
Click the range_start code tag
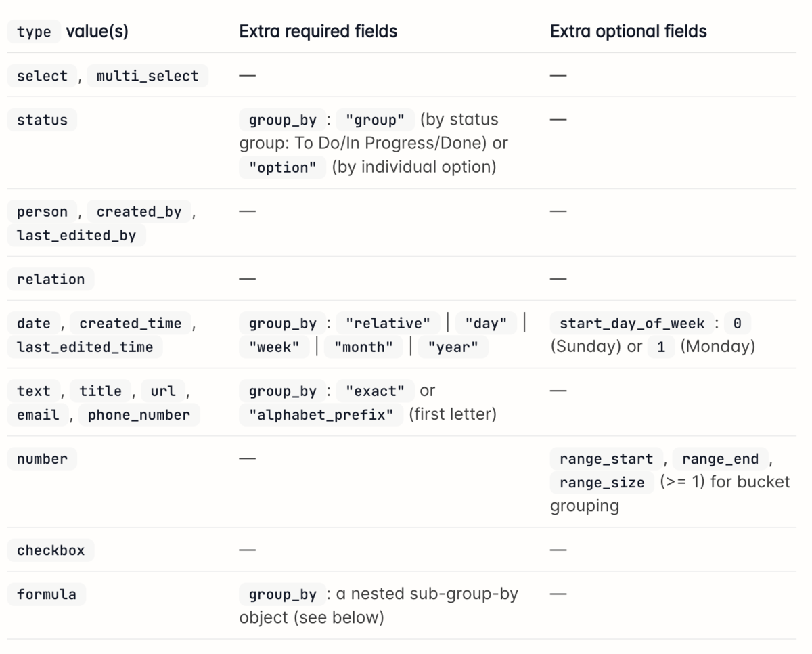point(606,458)
